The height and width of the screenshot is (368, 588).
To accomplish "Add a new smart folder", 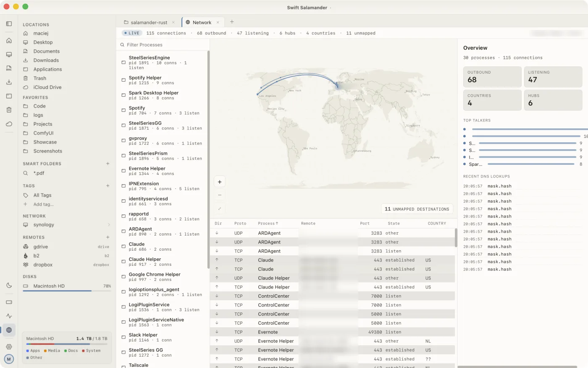I will pos(108,164).
